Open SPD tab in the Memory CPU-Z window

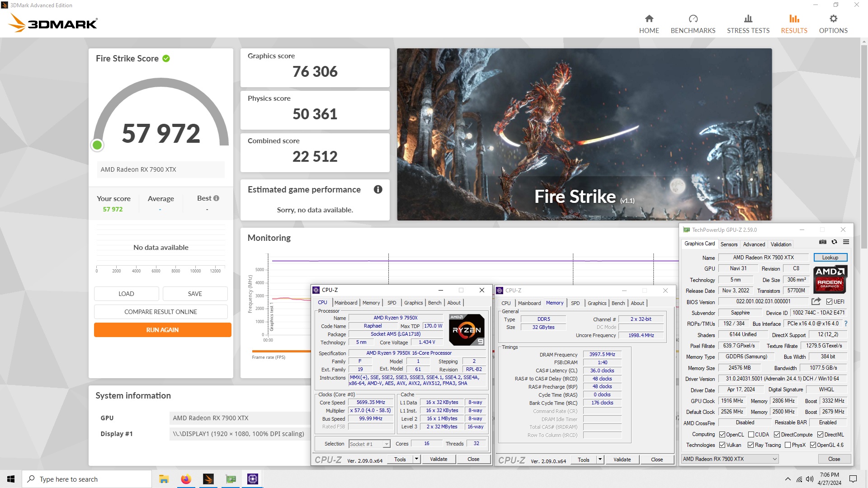click(575, 303)
